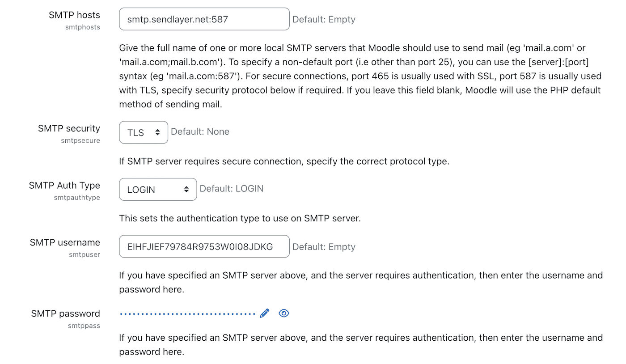Focus the SMTP hosts text field
Screen dimensions: 626x364
204,19
